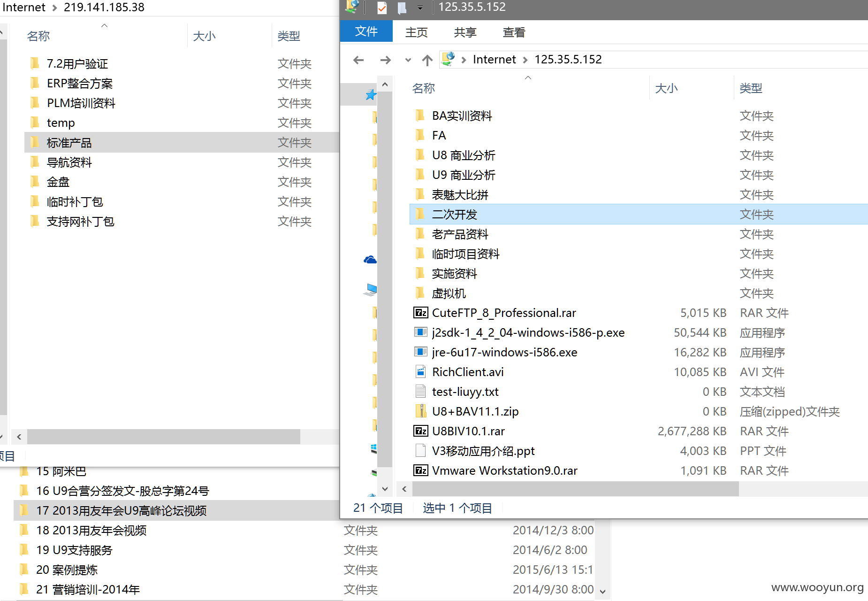Select the Vmware Workstation9.0.rar archive icon
Viewport: 868px width, 601px height.
tap(420, 470)
